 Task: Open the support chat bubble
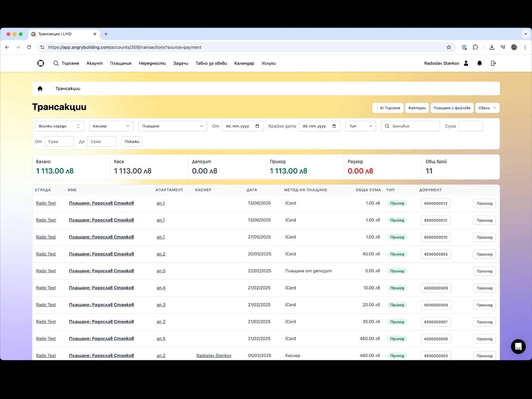coord(518,346)
